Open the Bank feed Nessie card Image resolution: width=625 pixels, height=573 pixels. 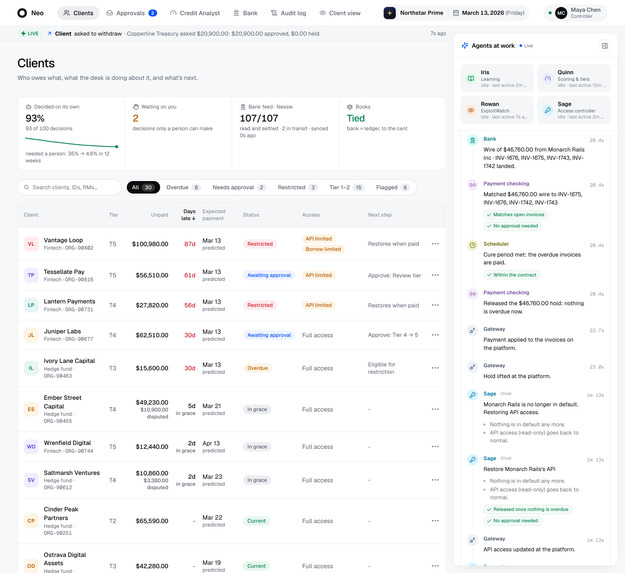[x=285, y=133]
